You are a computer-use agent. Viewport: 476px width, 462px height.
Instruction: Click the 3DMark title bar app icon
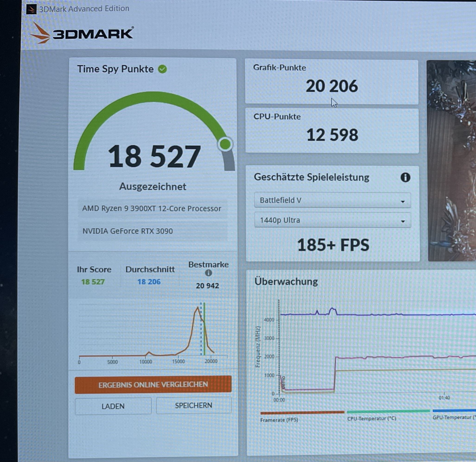(31, 9)
